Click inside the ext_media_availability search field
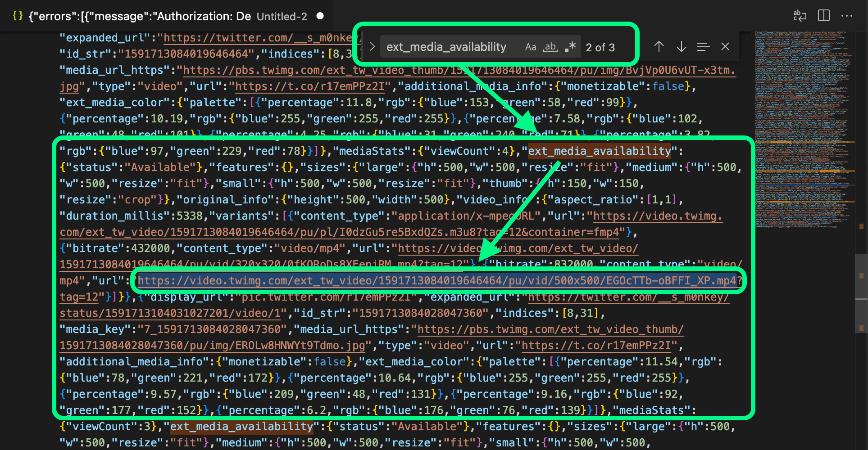The height and width of the screenshot is (450, 868). 446,47
